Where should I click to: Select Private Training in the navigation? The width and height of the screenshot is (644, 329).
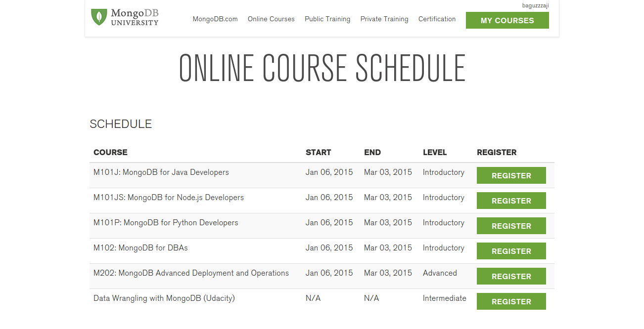[x=384, y=19]
